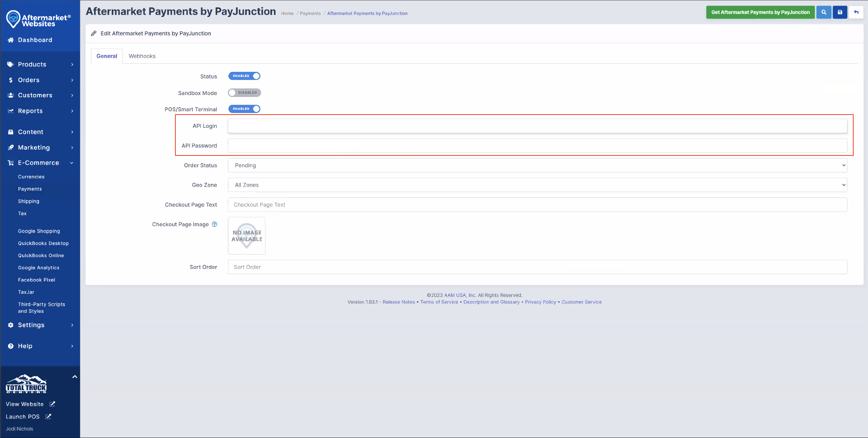The width and height of the screenshot is (868, 438).
Task: Click the API Password input field
Action: coord(538,146)
